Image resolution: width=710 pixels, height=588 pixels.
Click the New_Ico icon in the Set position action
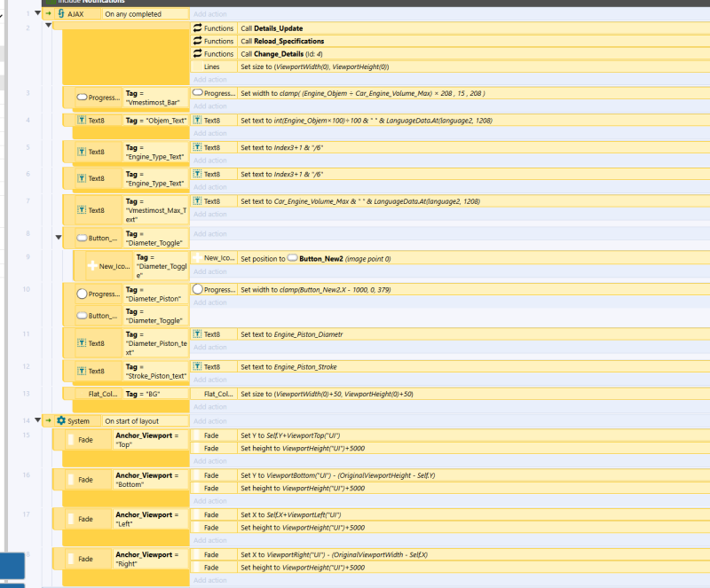(197, 257)
